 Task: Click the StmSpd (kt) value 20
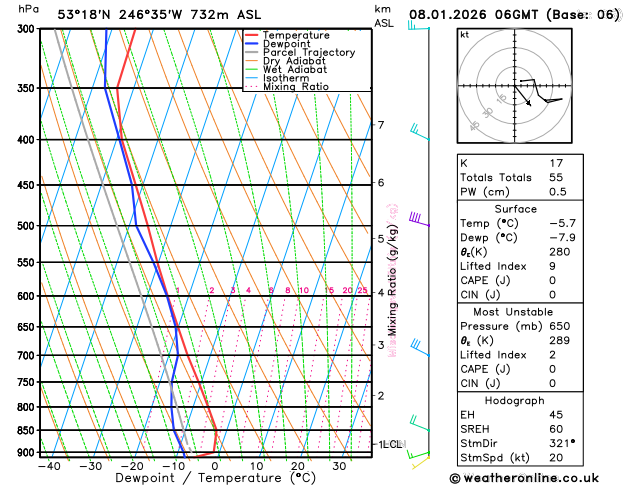coord(556,458)
